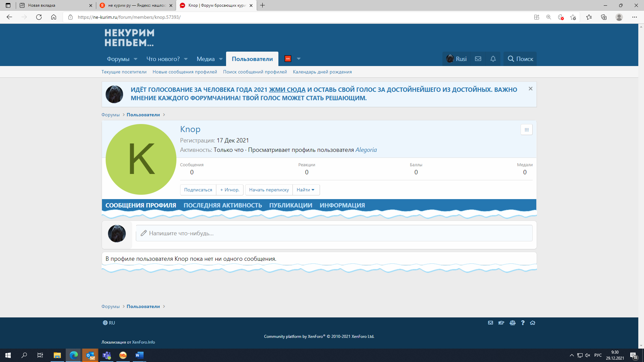Click the footer home icon
This screenshot has width=644, height=362.
pos(533,323)
